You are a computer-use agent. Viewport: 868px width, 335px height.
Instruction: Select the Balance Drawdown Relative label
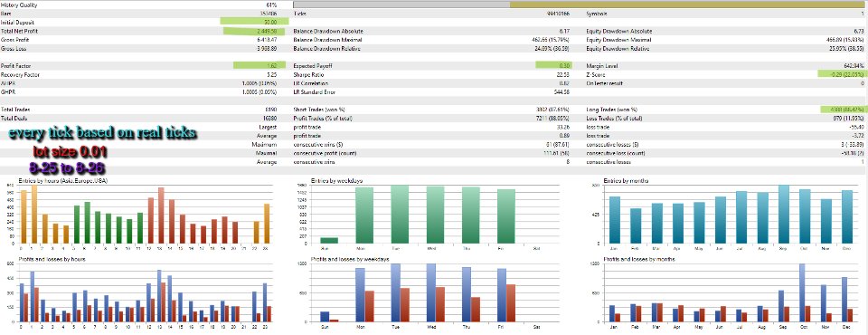(327, 49)
